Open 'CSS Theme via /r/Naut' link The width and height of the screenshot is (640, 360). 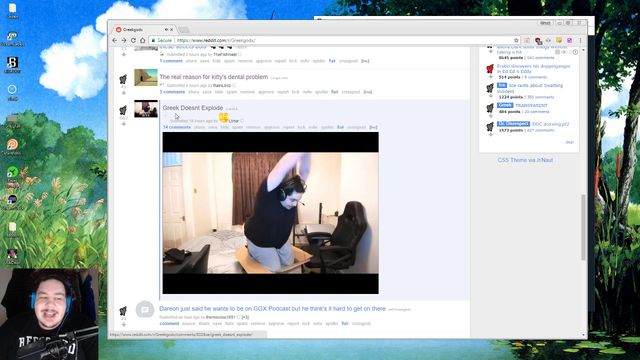525,160
